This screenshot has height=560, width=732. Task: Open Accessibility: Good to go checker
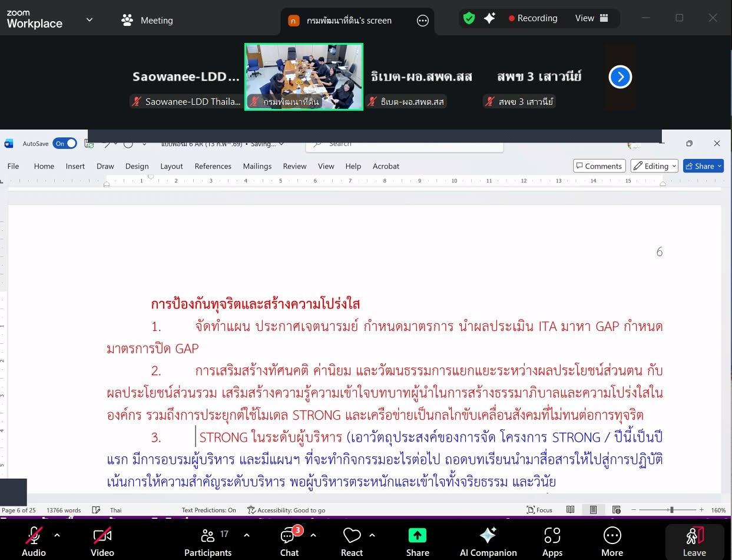(286, 510)
